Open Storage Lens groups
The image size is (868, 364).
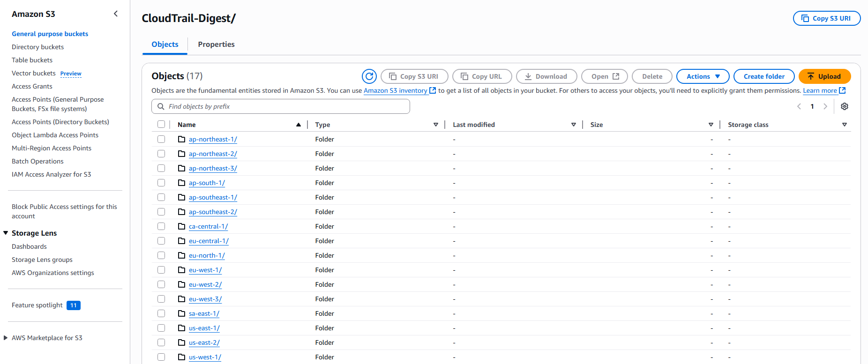[x=42, y=260]
